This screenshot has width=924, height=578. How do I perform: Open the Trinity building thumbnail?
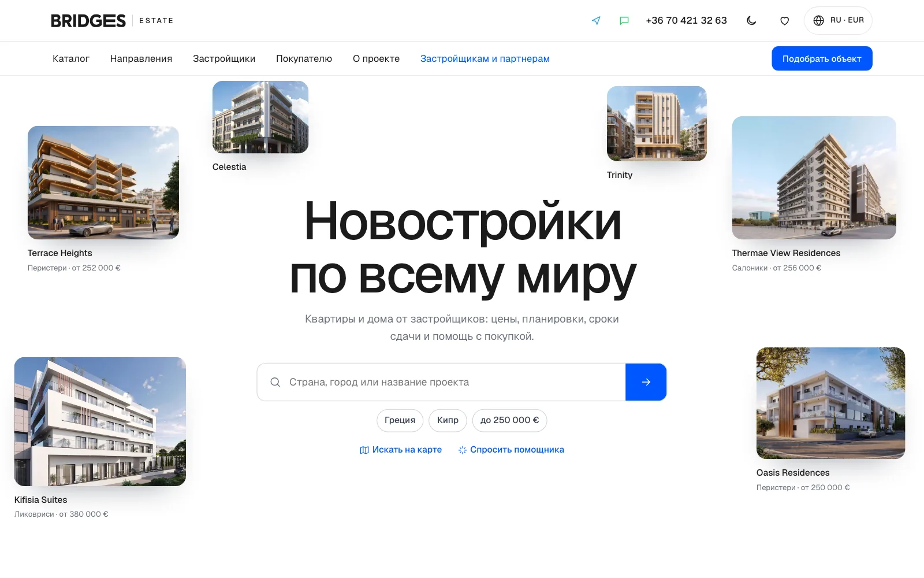tap(657, 124)
